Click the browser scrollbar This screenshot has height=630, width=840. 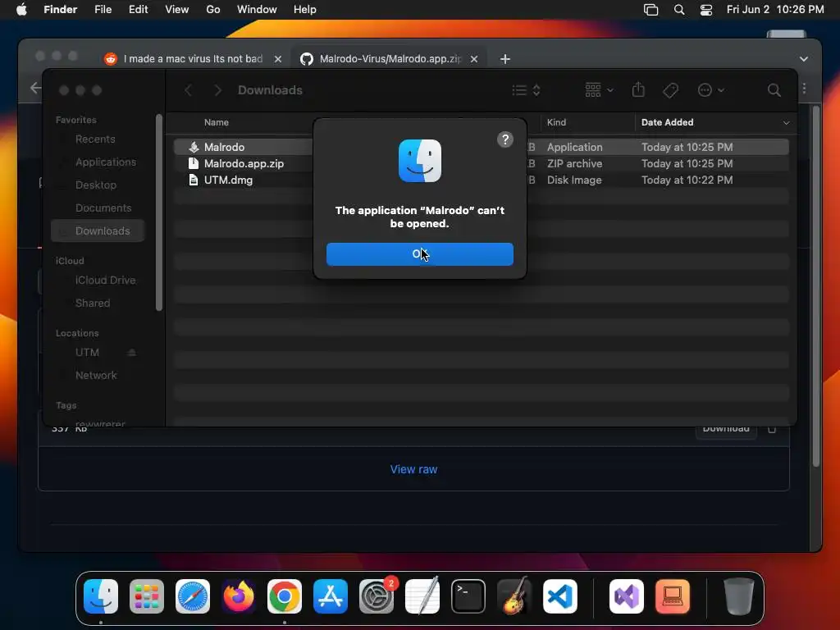816,286
